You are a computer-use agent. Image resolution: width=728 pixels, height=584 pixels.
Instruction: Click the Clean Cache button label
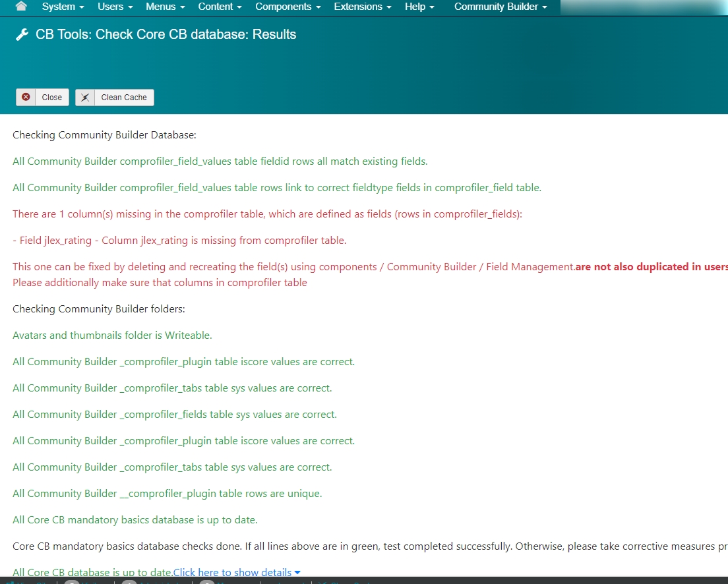124,98
